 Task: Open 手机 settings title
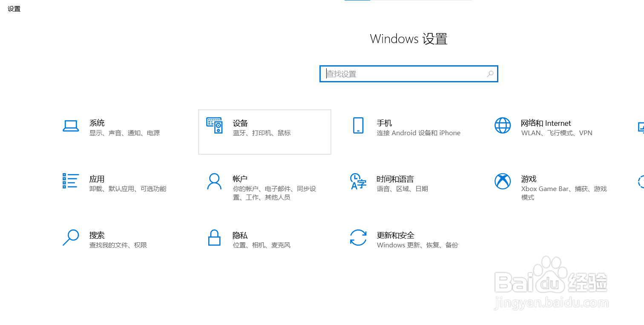[385, 123]
